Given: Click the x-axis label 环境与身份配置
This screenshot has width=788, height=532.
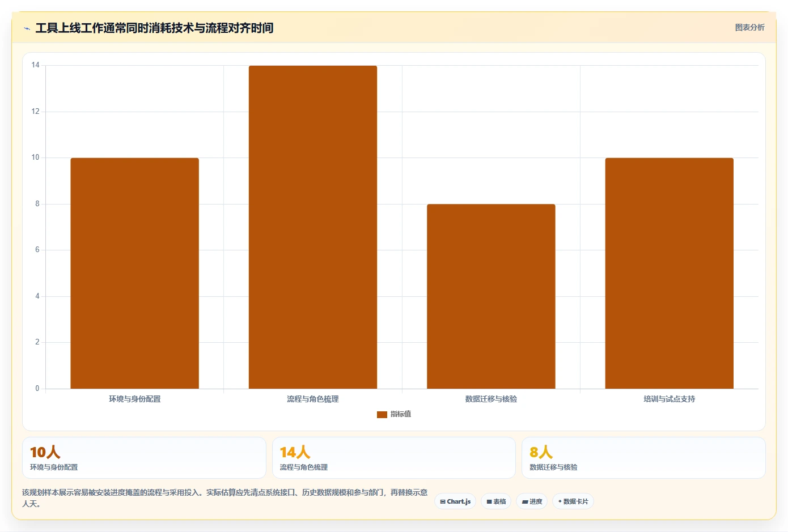Looking at the screenshot, I should click(x=135, y=399).
